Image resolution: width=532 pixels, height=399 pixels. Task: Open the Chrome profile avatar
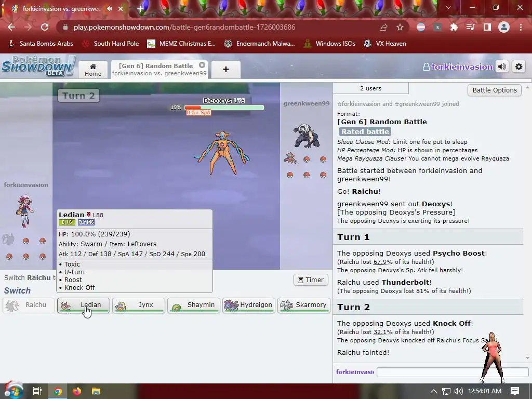click(504, 27)
